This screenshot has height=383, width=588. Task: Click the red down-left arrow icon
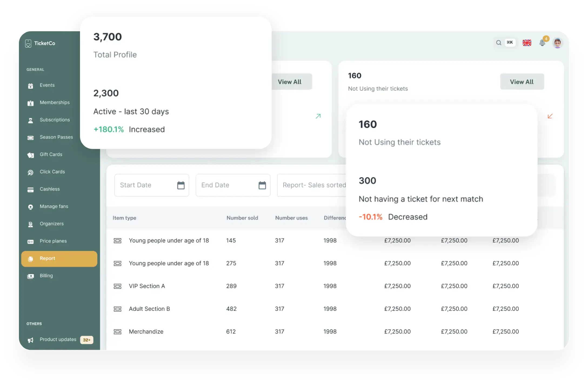[550, 116]
